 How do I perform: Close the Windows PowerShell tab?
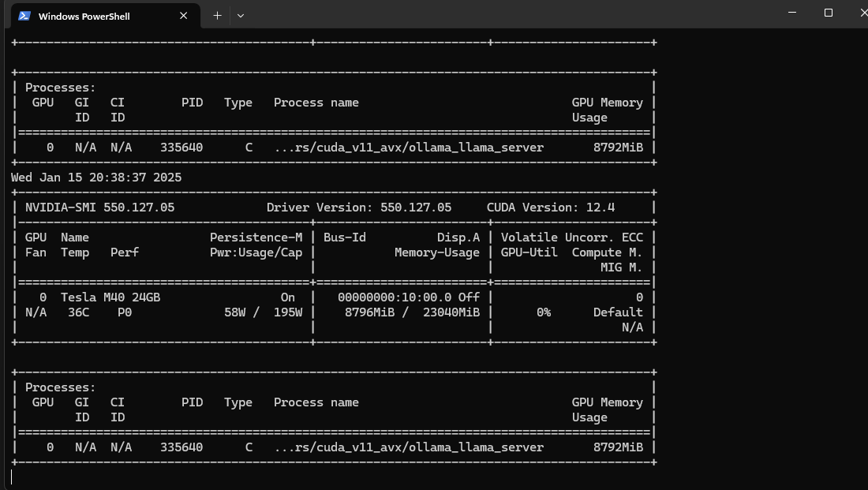[184, 16]
